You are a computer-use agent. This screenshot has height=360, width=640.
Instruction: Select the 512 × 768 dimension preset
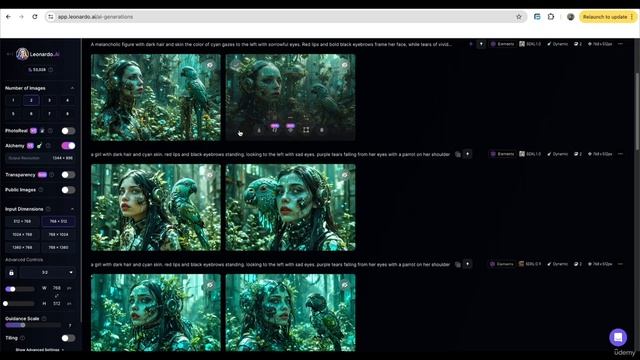(x=22, y=222)
